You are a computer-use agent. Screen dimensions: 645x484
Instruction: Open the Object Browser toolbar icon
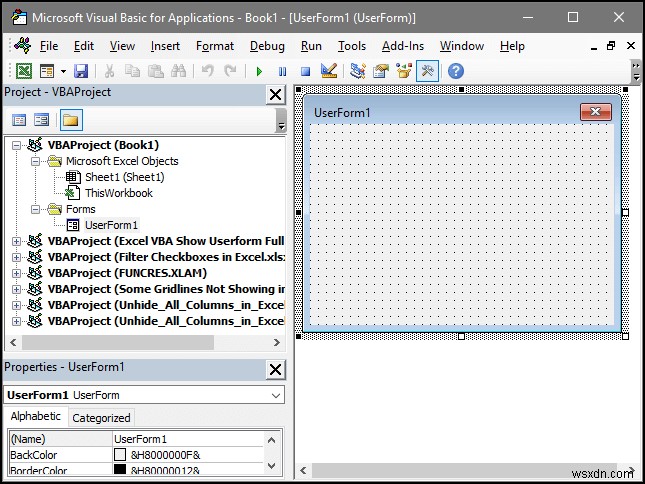click(x=404, y=71)
